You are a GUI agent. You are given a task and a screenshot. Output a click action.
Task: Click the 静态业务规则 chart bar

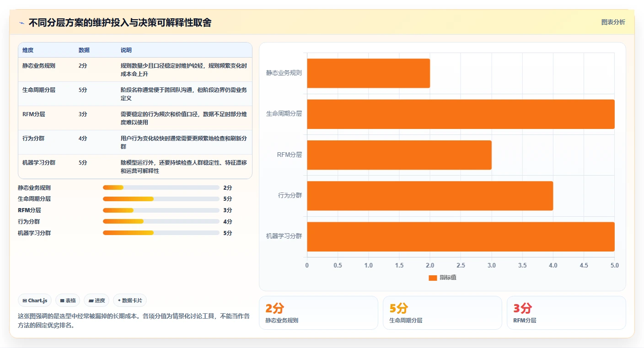368,73
